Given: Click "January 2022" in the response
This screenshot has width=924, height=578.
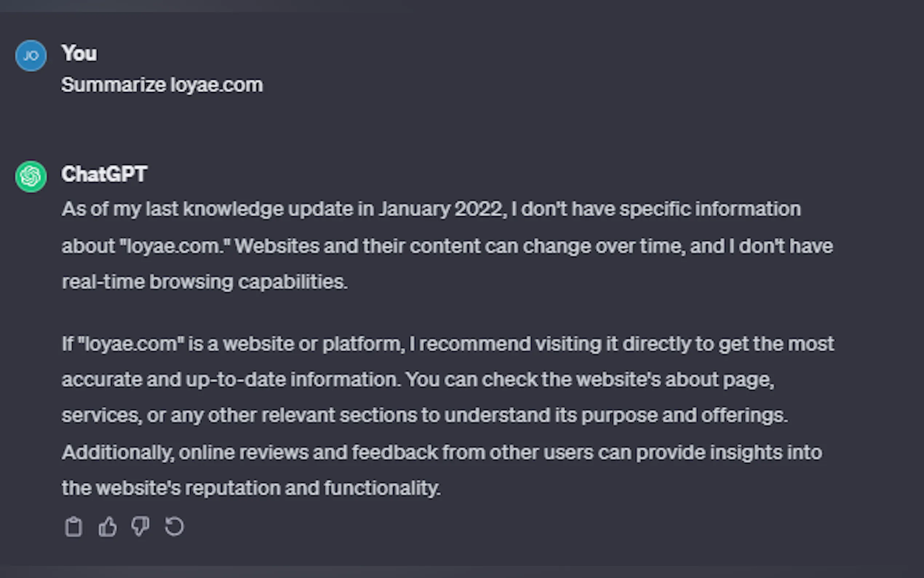Looking at the screenshot, I should coord(441,210).
